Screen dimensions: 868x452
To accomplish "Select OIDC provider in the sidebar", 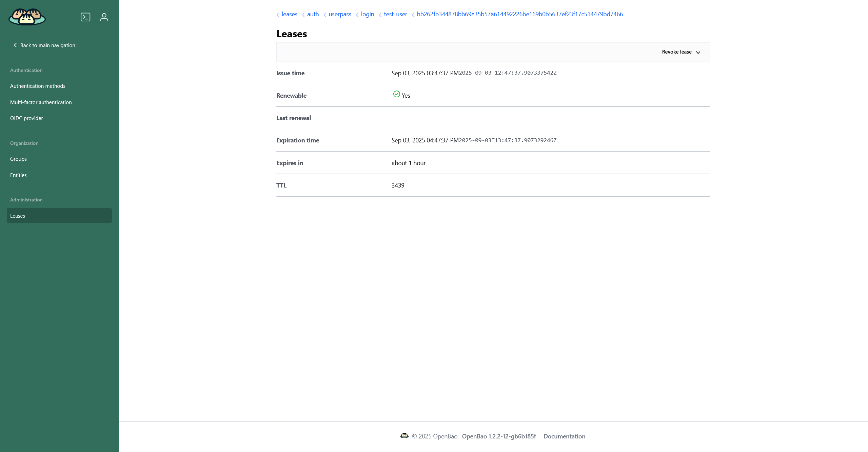I will tap(26, 118).
